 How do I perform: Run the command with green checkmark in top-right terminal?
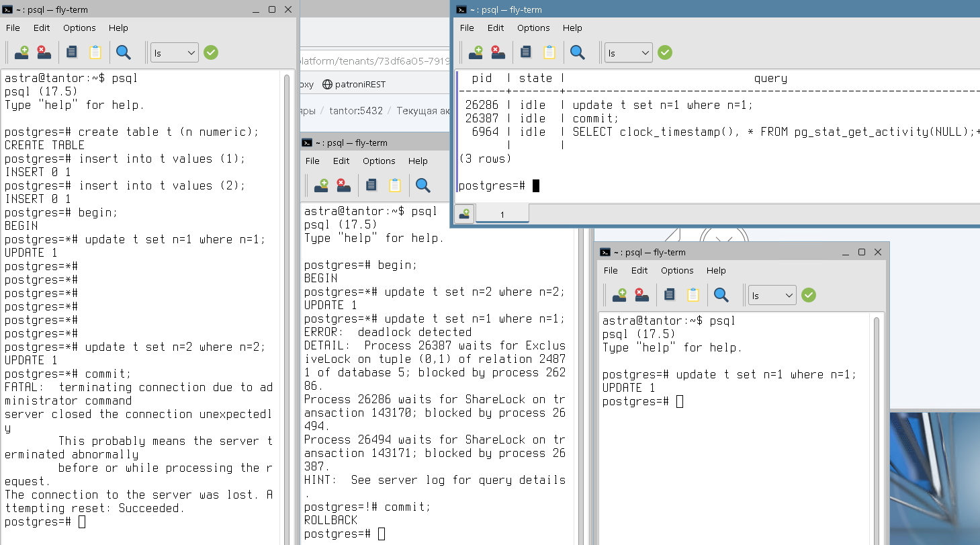click(665, 52)
